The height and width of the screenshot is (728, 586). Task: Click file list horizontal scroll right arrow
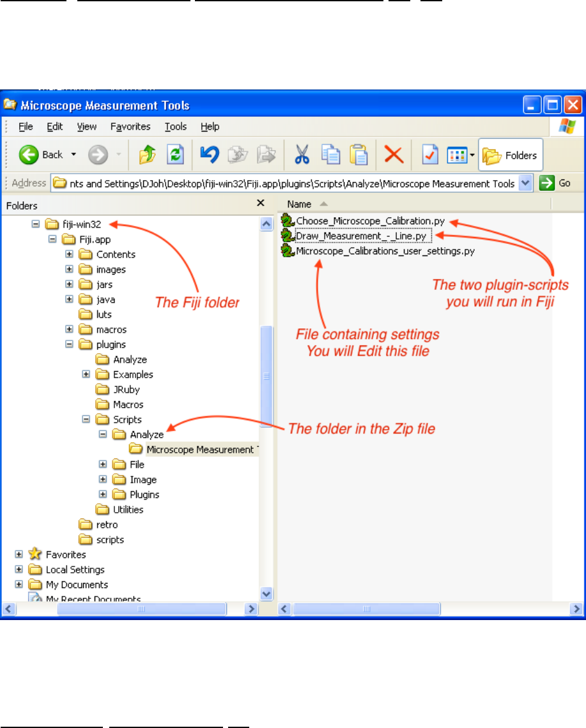(x=576, y=609)
